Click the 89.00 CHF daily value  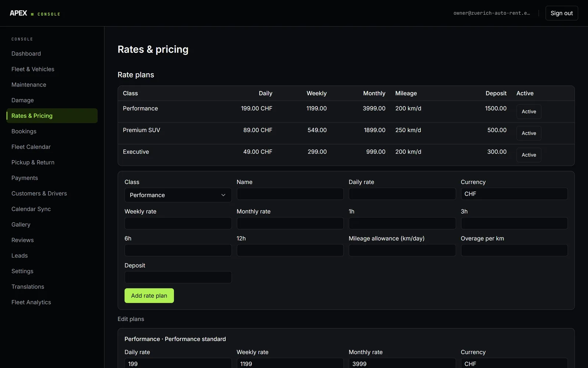tap(258, 130)
